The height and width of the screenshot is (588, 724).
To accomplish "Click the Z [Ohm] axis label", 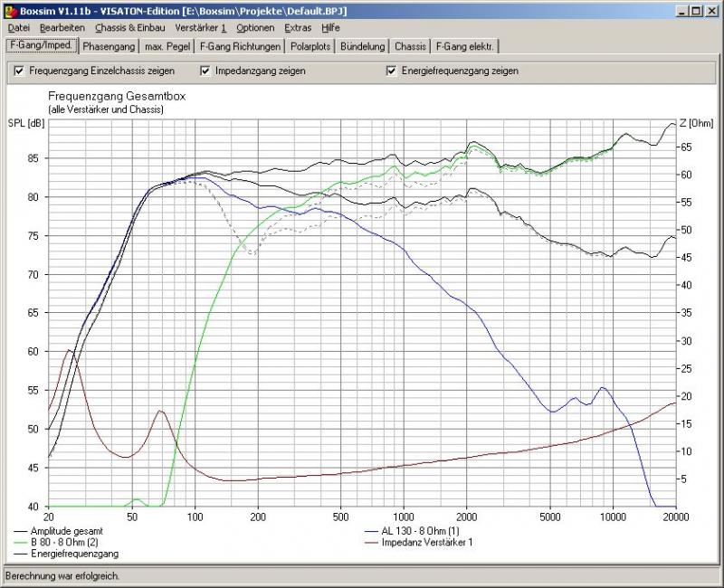I will point(697,124).
